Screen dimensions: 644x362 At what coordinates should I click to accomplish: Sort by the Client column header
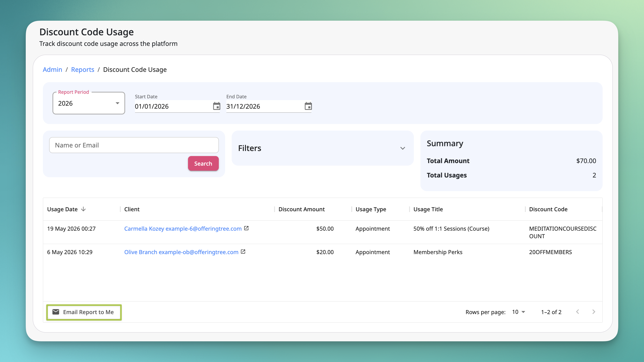pos(132,209)
